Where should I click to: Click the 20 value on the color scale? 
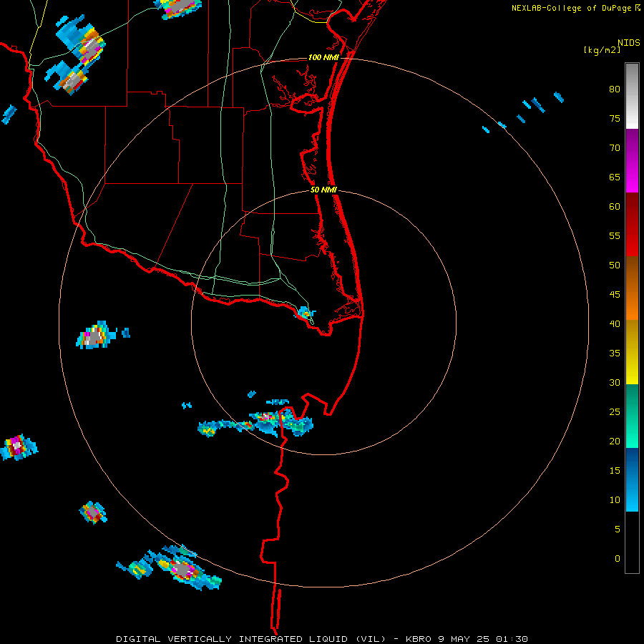(x=615, y=441)
